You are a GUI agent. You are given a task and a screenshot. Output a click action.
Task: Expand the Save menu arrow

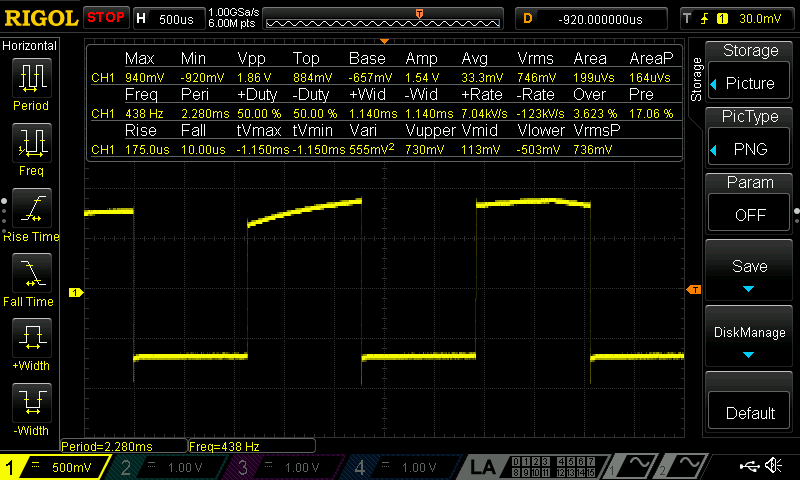[x=750, y=274]
